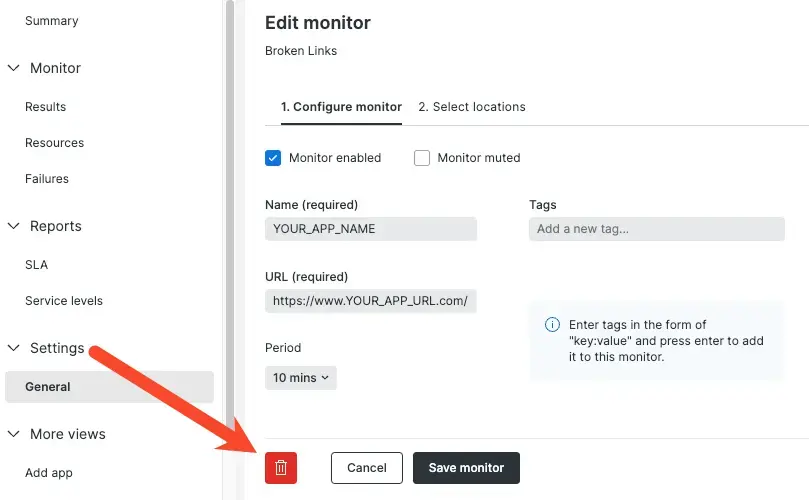Click the red trash delete monitor icon
Screen dimensions: 809x500
281,468
